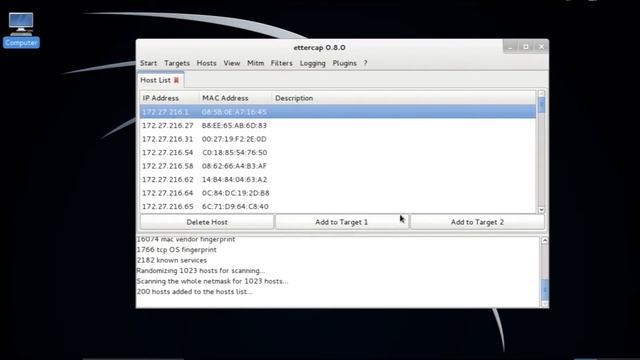Open the Filters menu

pos(282,63)
